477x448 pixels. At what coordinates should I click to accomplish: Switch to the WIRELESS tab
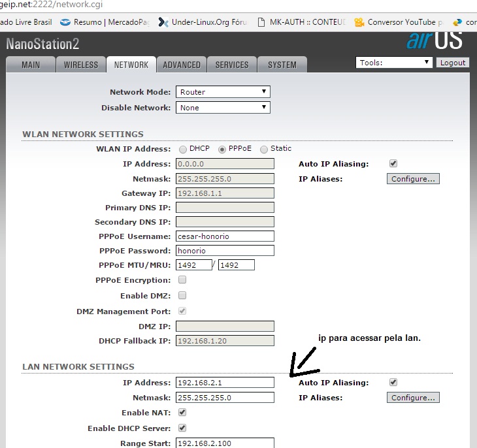pyautogui.click(x=81, y=65)
